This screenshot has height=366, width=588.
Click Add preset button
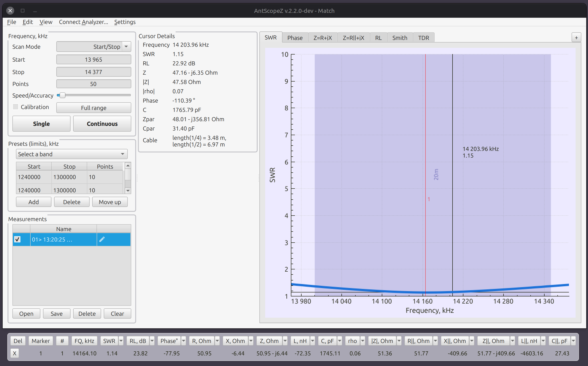34,202
